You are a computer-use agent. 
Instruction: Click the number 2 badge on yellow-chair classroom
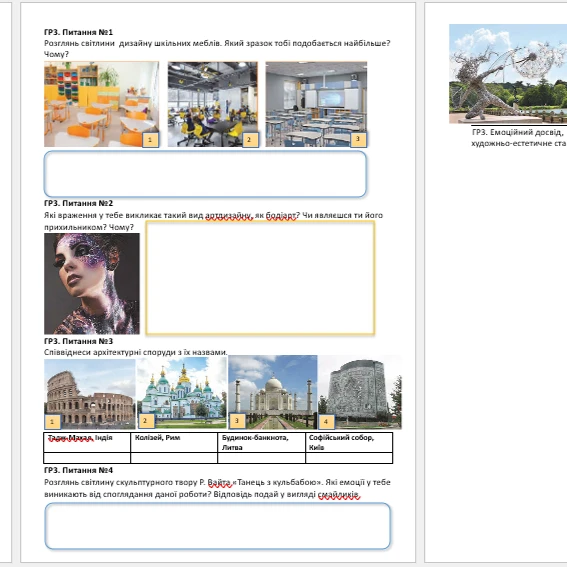[x=249, y=140]
